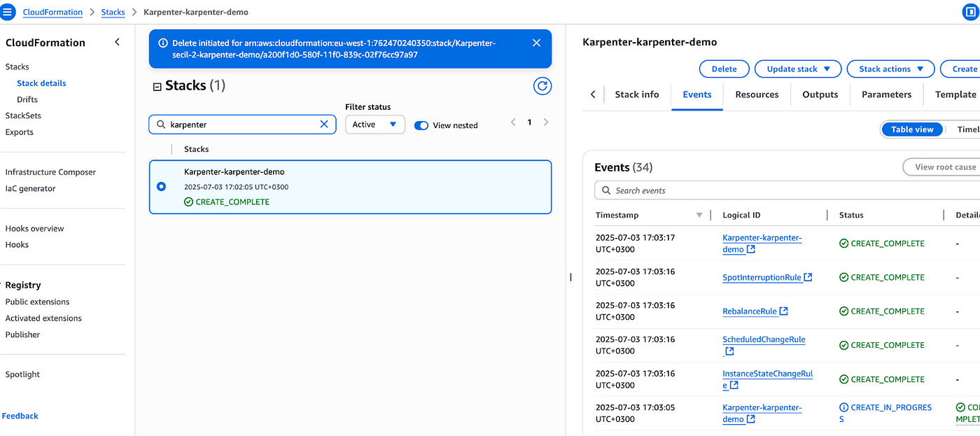The height and width of the screenshot is (436, 980).
Task: Go to next page of stacks
Action: pyautogui.click(x=546, y=122)
